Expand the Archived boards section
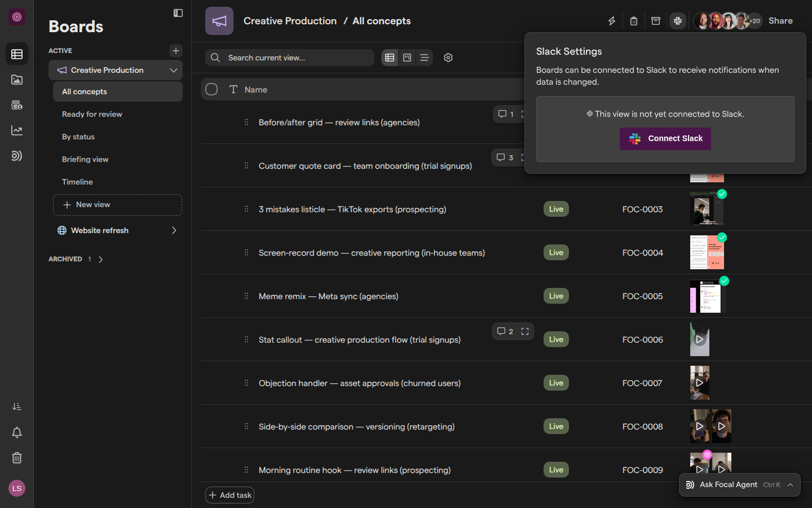The height and width of the screenshot is (508, 812). (101, 259)
